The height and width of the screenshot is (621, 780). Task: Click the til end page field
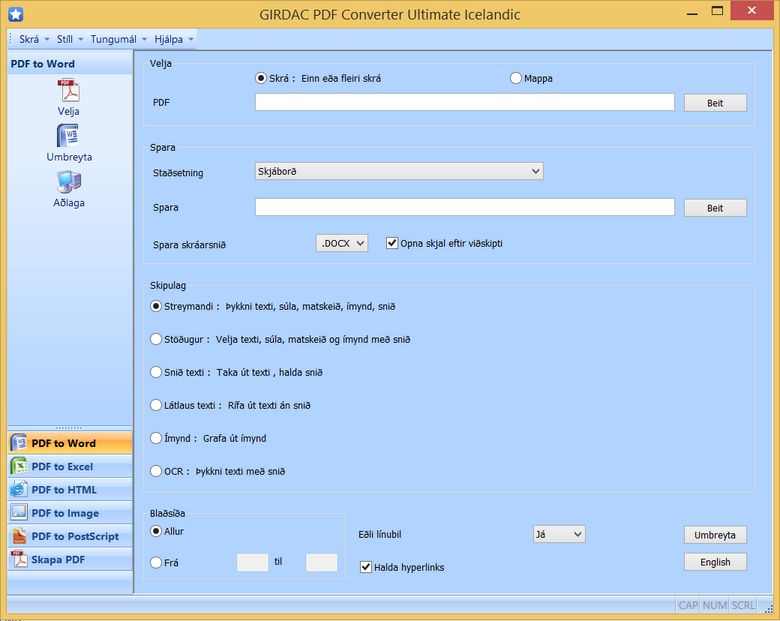[321, 562]
